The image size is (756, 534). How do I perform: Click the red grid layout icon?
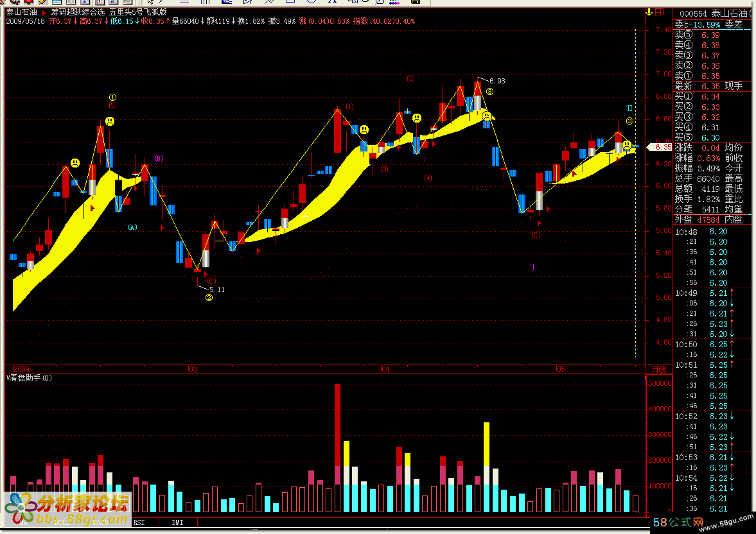(660, 12)
